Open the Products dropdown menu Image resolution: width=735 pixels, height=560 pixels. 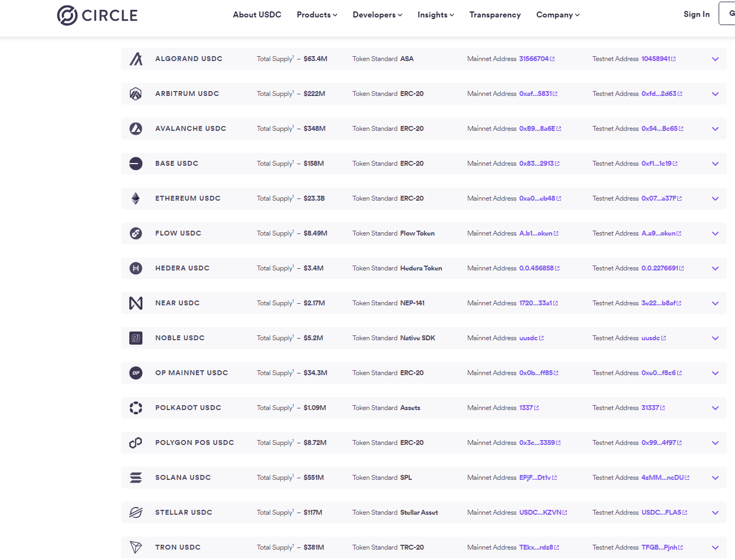[316, 15]
